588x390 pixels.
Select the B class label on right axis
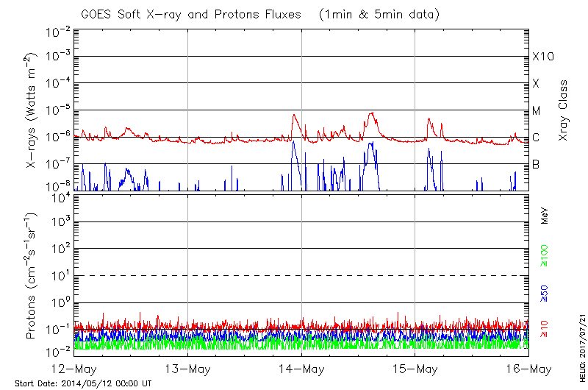[537, 164]
